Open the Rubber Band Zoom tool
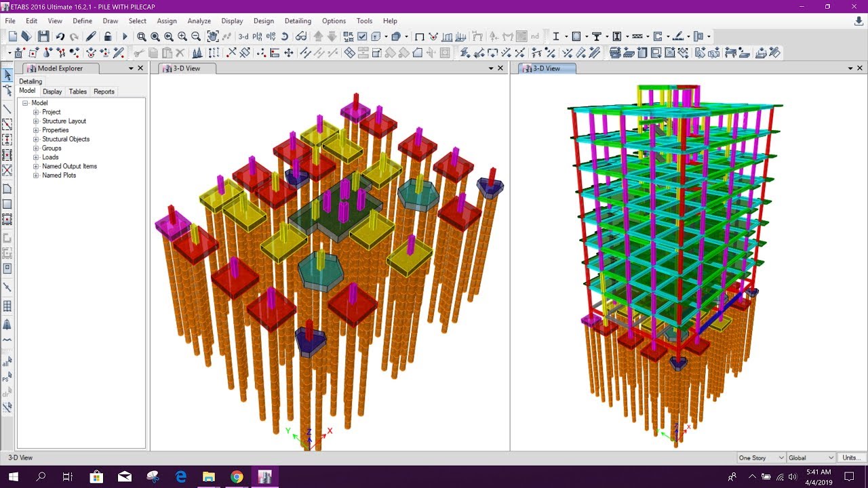Viewport: 868px width, 488px height. [x=142, y=35]
